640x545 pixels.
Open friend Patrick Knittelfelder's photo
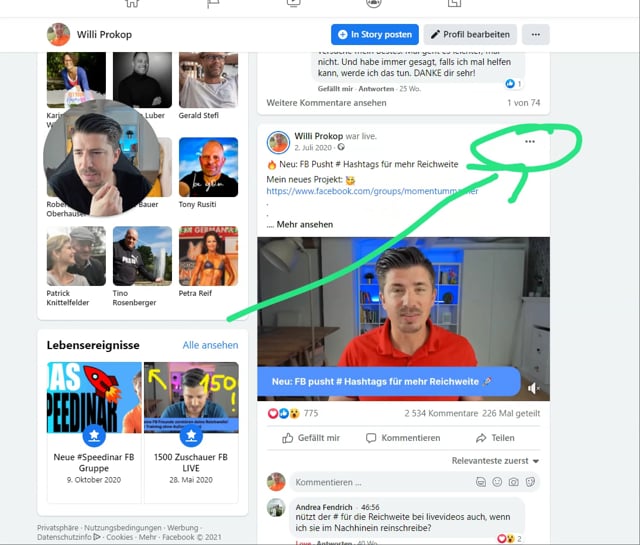pyautogui.click(x=76, y=256)
